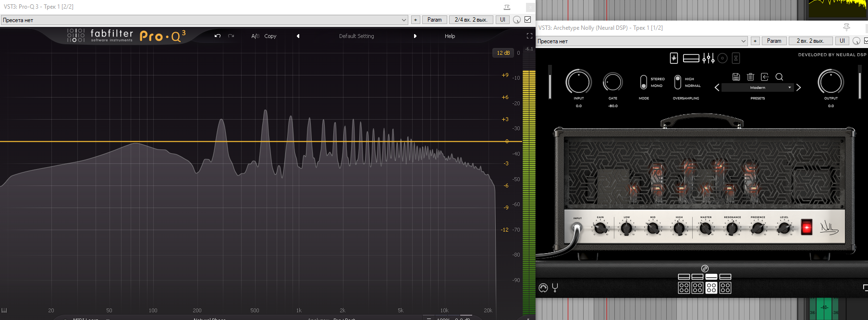The image size is (868, 320).
Task: Click fabfilter logo
Action: pyautogui.click(x=100, y=36)
